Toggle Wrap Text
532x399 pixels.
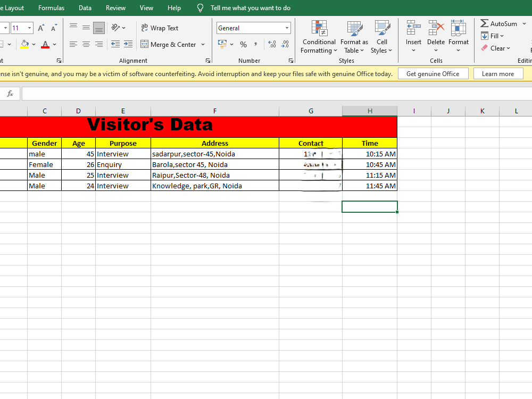(x=160, y=28)
